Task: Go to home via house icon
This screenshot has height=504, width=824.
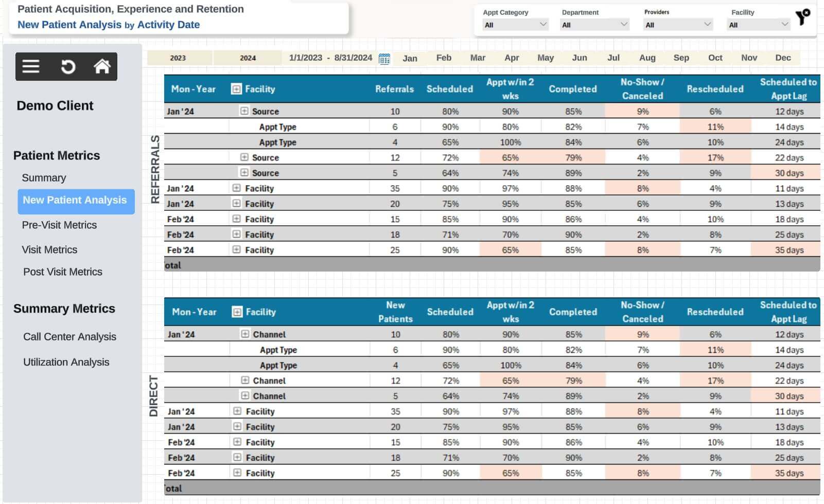Action: point(102,66)
